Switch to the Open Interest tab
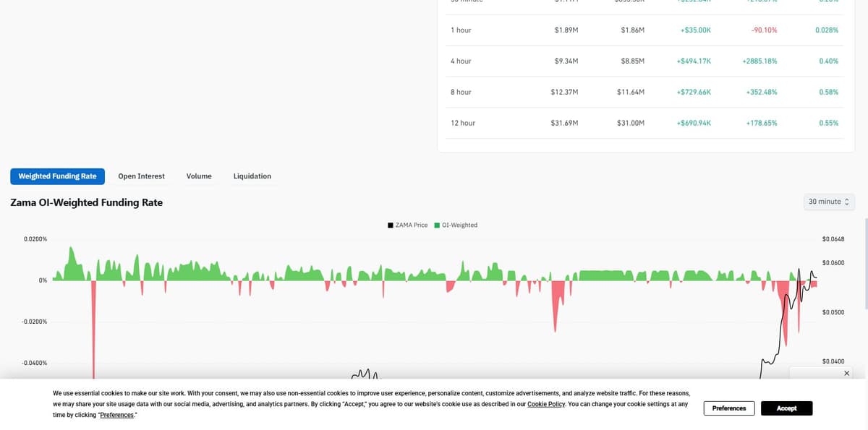Viewport: 868px width, 430px height. click(x=141, y=176)
